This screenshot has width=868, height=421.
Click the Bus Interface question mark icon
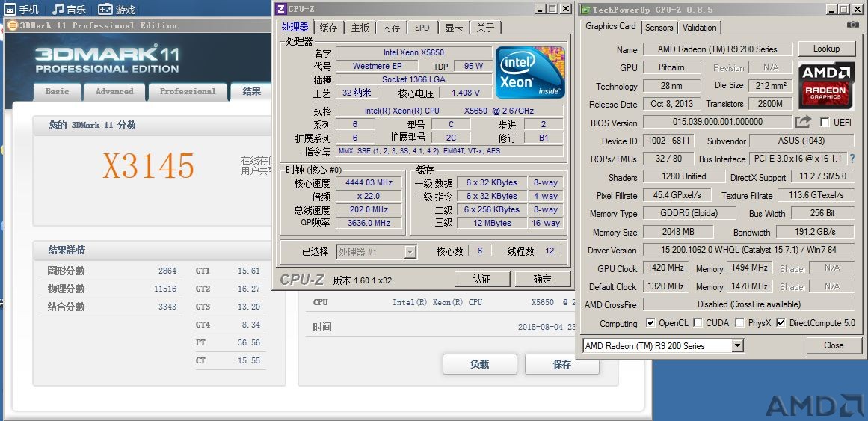click(852, 159)
